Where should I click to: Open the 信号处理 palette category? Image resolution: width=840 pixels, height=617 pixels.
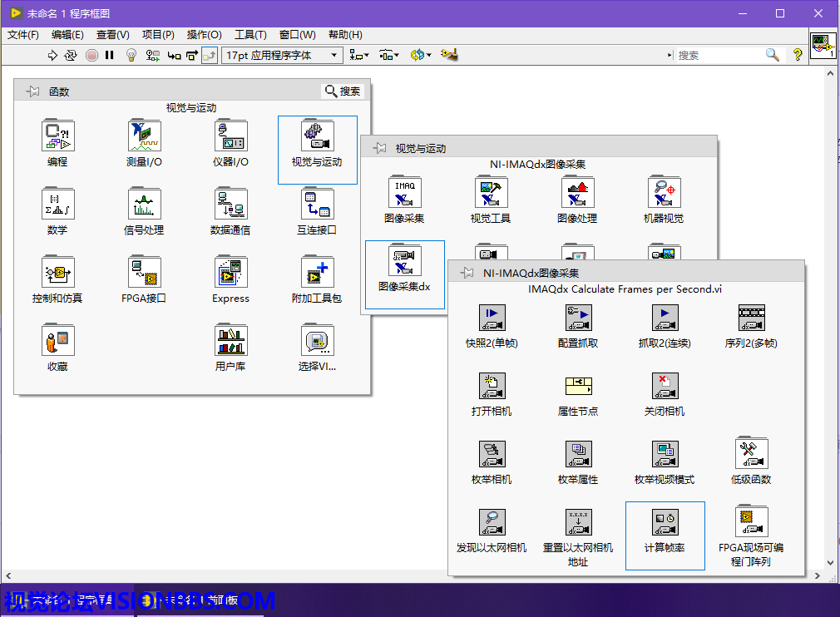[144, 205]
